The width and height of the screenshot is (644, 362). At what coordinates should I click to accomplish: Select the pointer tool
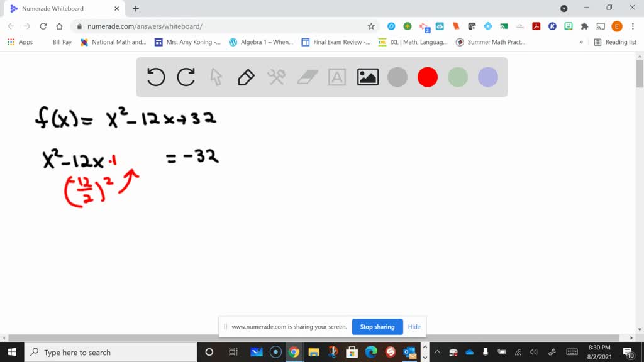pyautogui.click(x=216, y=77)
